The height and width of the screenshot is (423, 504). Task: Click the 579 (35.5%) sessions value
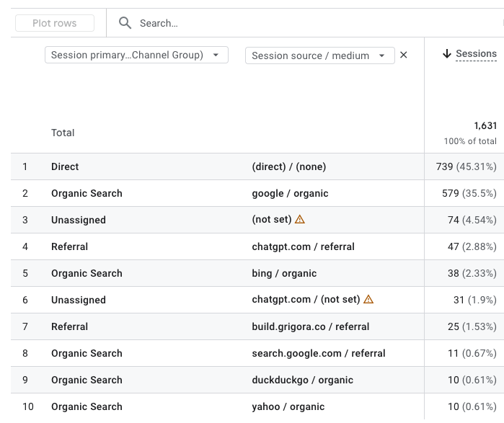(469, 193)
